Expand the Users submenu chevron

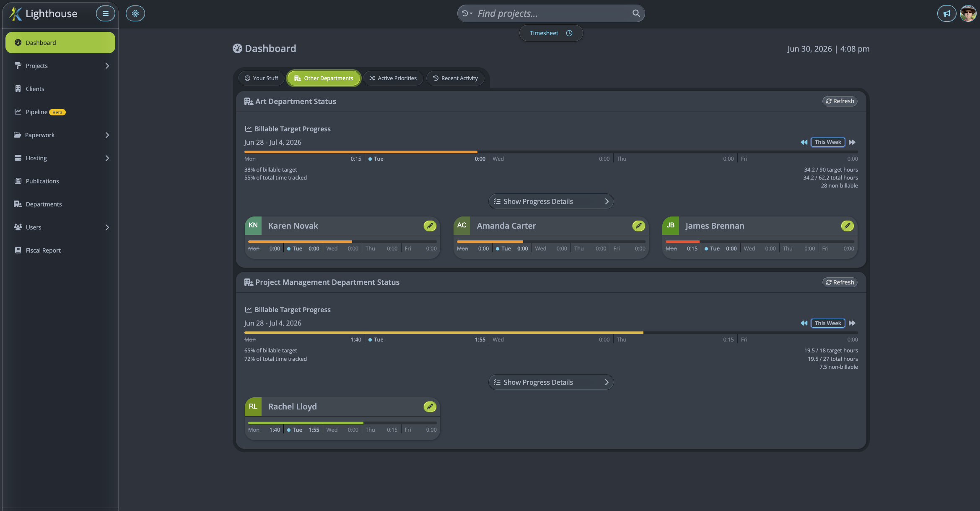107,227
